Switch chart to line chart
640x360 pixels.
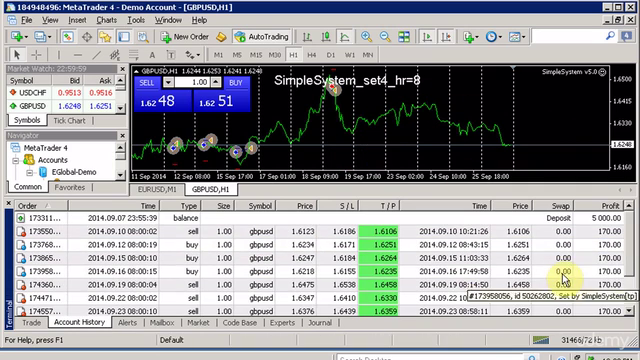[345, 37]
